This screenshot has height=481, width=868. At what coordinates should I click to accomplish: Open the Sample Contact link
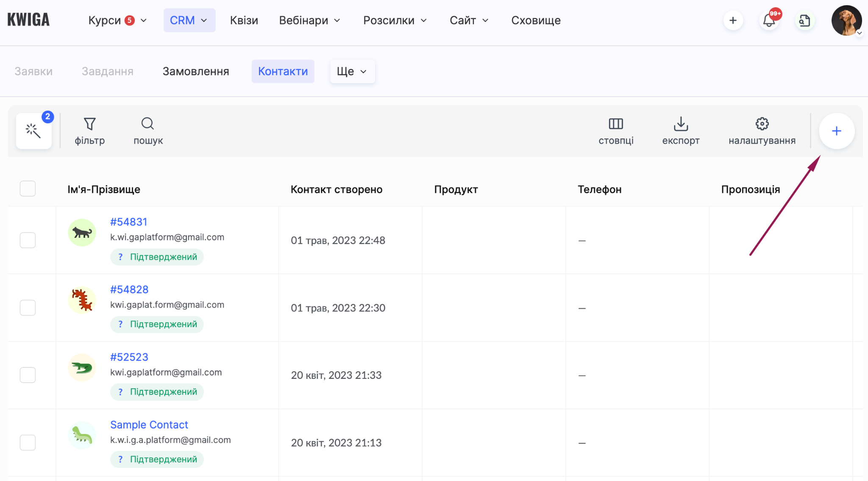click(149, 425)
